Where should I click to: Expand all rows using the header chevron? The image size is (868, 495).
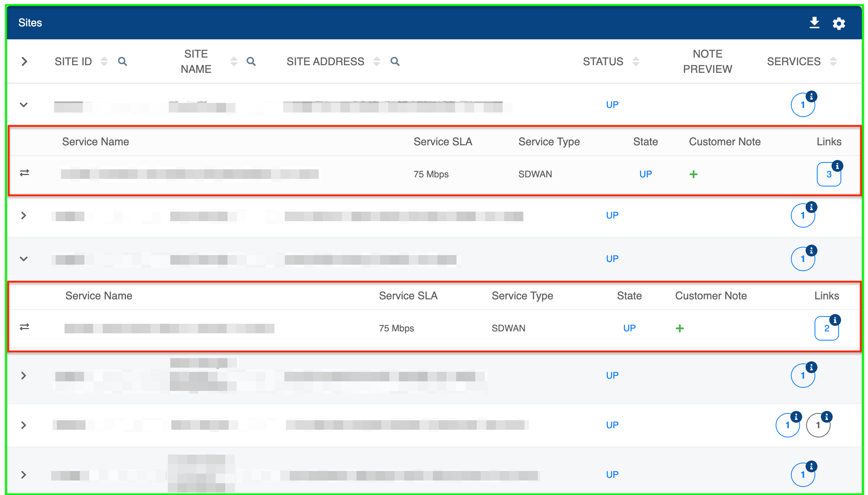pos(24,61)
